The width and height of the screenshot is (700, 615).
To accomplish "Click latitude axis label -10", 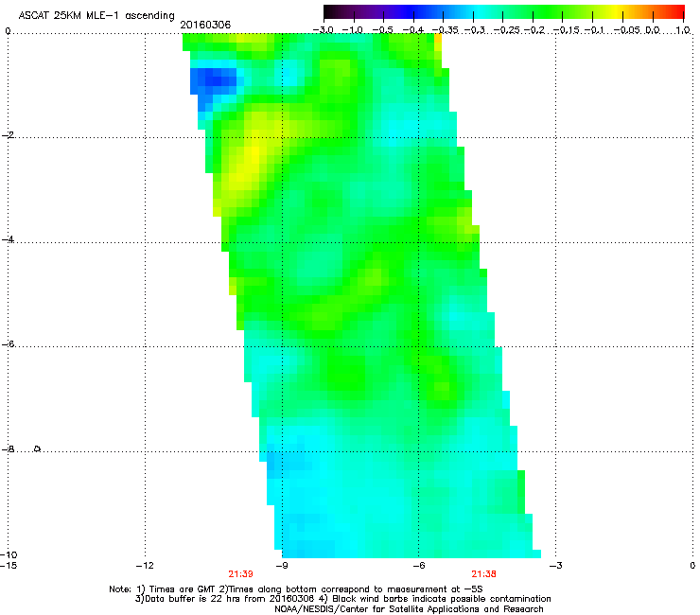I will 9,554.
